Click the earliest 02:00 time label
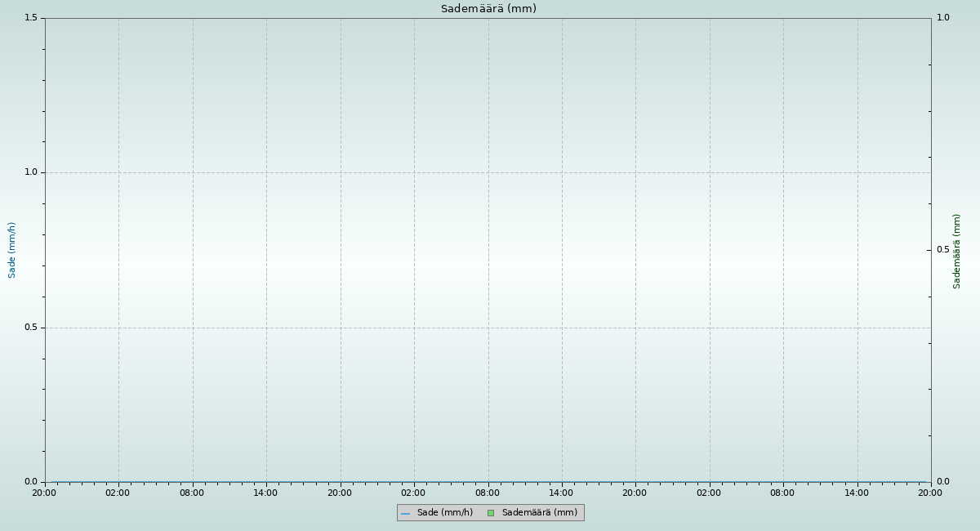The image size is (980, 531). click(x=118, y=493)
